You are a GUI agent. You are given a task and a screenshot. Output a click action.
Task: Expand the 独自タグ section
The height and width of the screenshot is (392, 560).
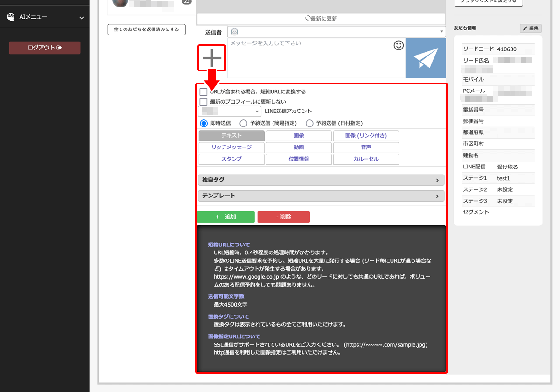[321, 180]
